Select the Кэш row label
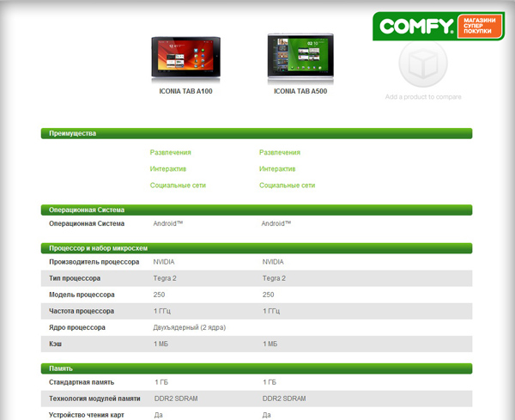Image resolution: width=515 pixels, height=420 pixels. coord(56,344)
